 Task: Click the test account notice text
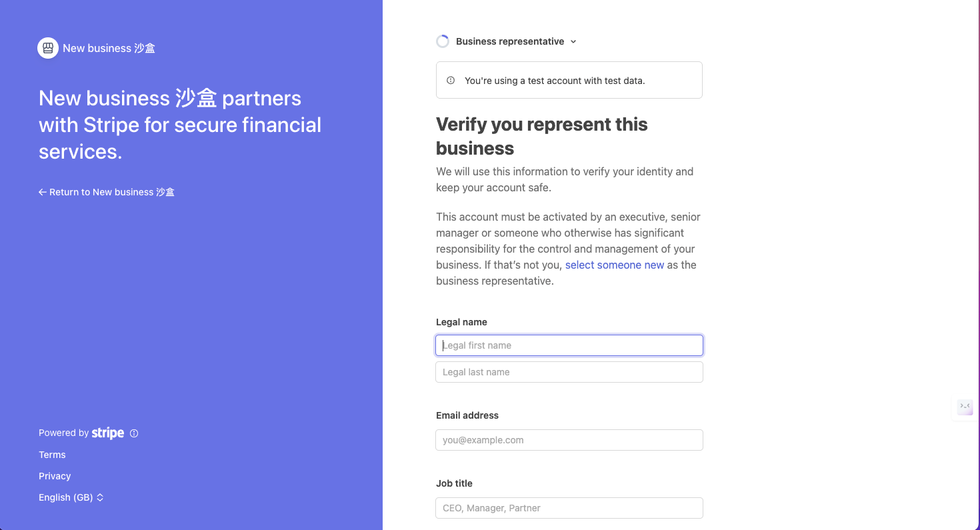click(555, 81)
